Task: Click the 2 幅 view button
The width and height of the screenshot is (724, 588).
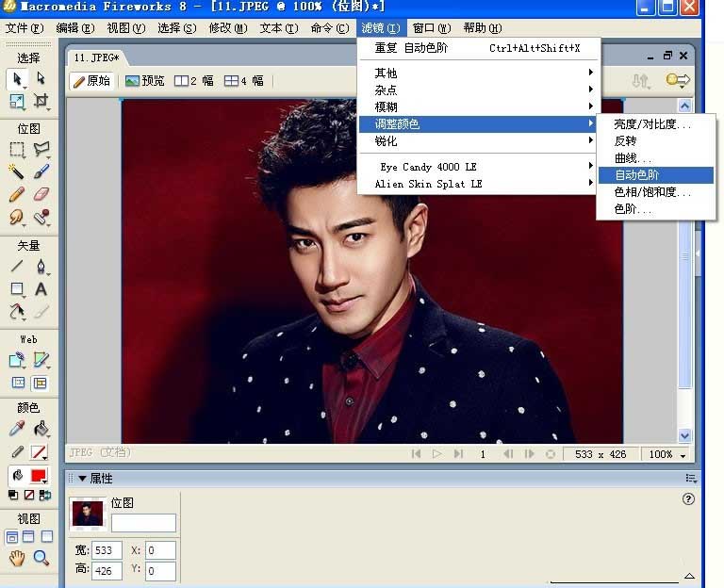Action: pyautogui.click(x=194, y=81)
